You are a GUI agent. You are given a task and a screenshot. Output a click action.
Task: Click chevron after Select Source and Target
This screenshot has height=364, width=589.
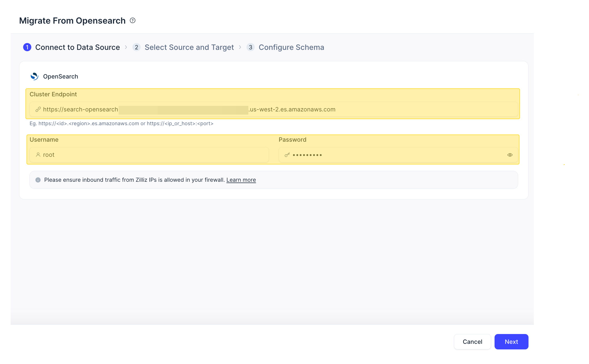pyautogui.click(x=240, y=47)
